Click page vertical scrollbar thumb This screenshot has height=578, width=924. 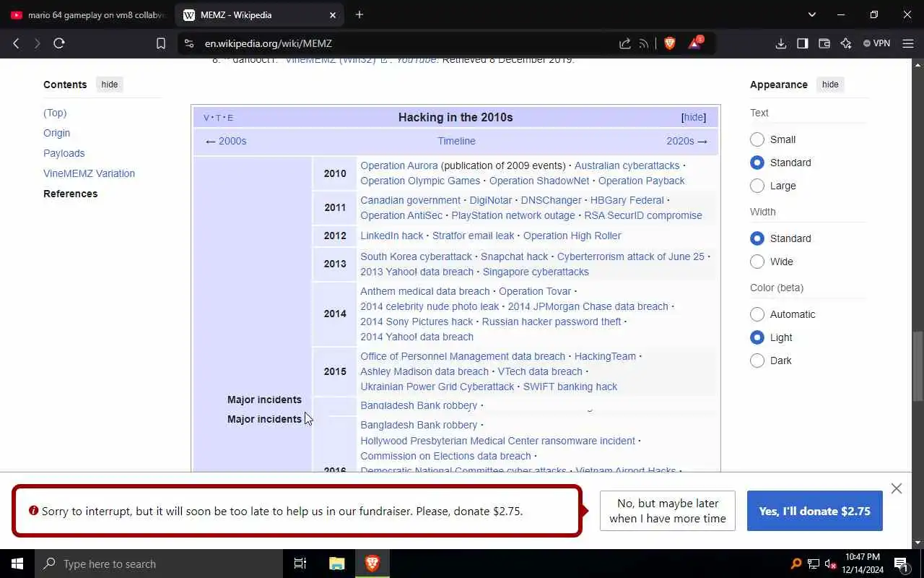coord(918,366)
